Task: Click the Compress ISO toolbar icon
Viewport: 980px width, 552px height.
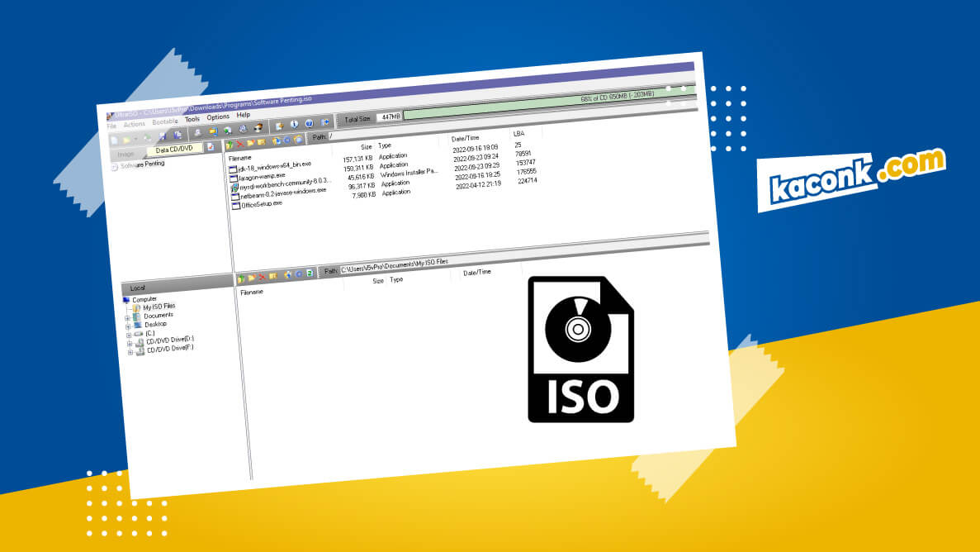Action: (x=213, y=131)
